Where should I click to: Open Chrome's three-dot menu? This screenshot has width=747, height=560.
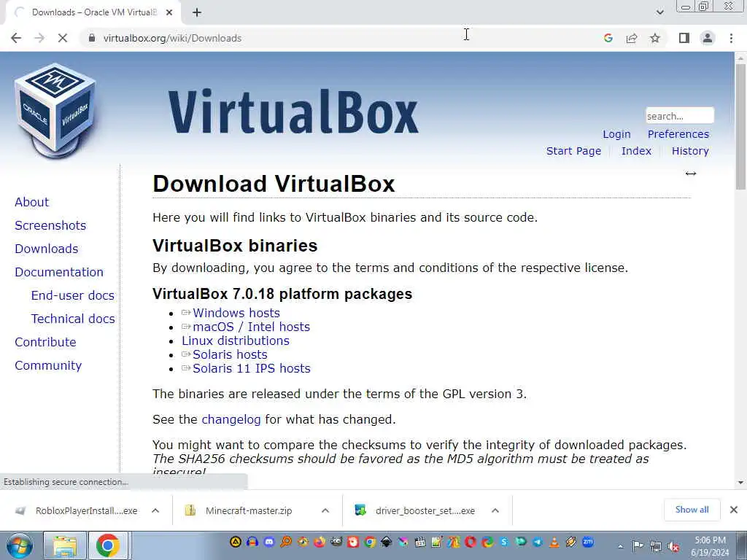(731, 38)
